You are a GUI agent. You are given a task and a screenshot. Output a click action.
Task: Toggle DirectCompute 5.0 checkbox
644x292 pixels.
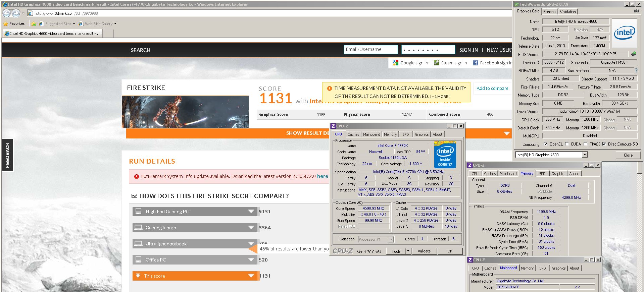click(604, 144)
